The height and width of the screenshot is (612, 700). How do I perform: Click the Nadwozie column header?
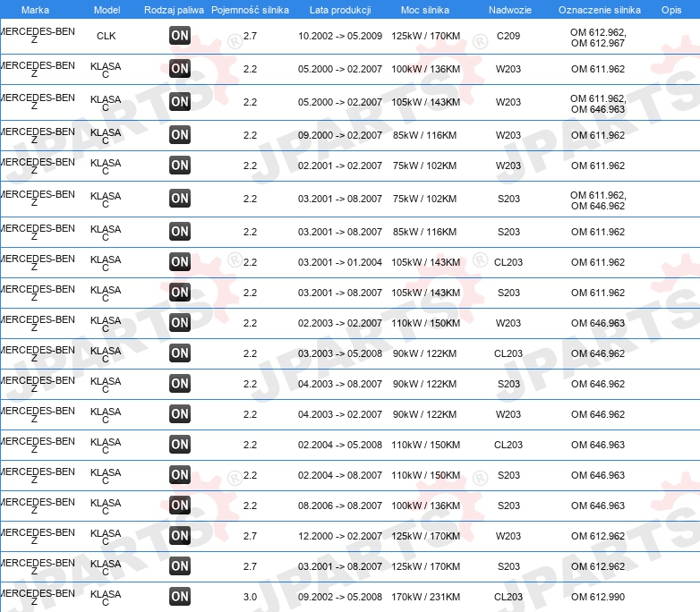coord(510,10)
